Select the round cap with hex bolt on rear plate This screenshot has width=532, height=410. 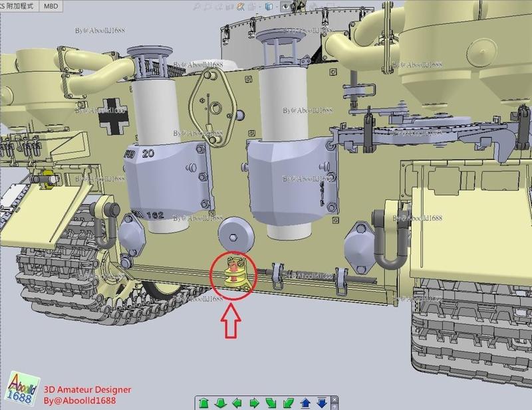click(236, 235)
